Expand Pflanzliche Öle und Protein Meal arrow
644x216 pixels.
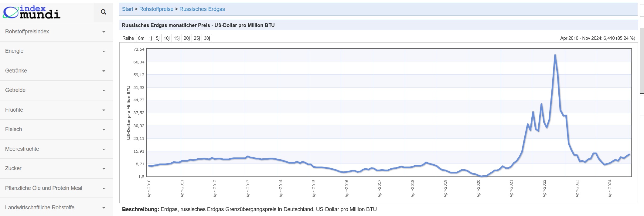pyautogui.click(x=104, y=188)
